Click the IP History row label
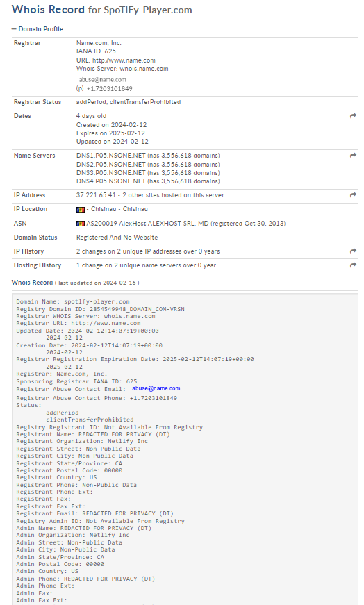This screenshot has height=605, width=364. [x=29, y=251]
